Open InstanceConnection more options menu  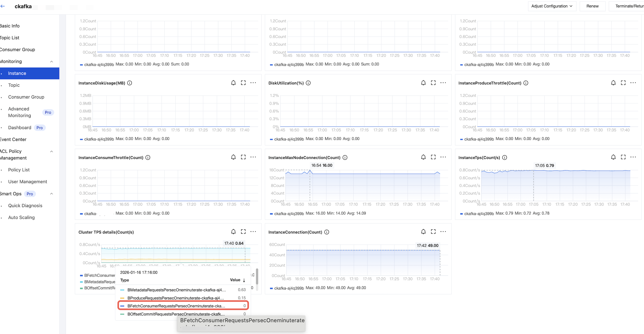tap(443, 232)
